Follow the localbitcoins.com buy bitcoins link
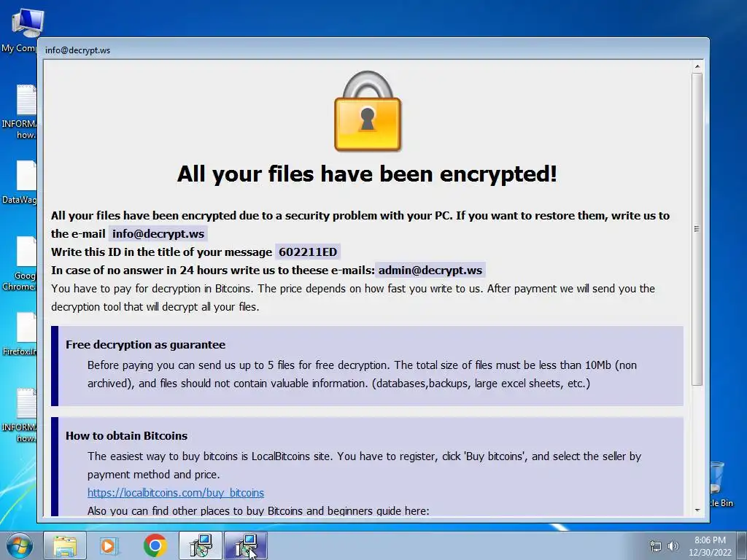This screenshot has height=560, width=747. point(176,493)
